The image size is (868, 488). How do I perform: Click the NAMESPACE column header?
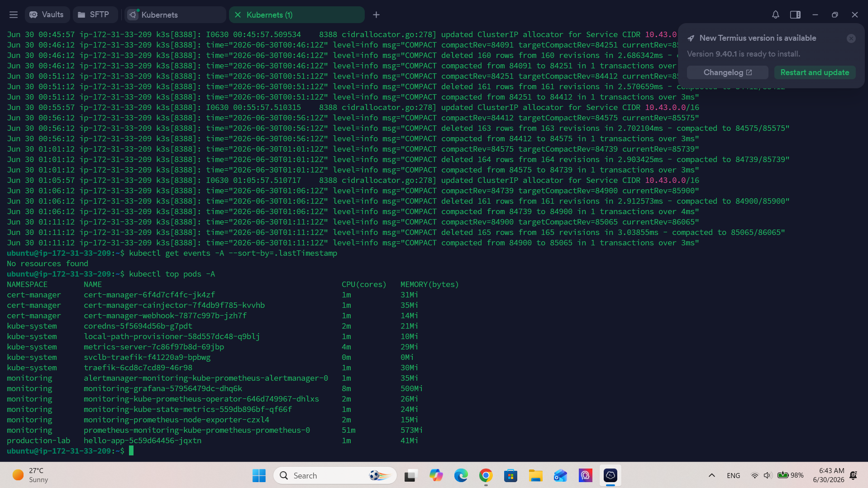point(27,284)
